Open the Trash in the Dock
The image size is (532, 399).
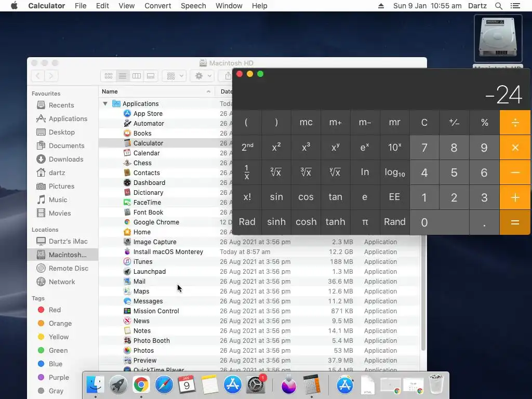tap(436, 385)
